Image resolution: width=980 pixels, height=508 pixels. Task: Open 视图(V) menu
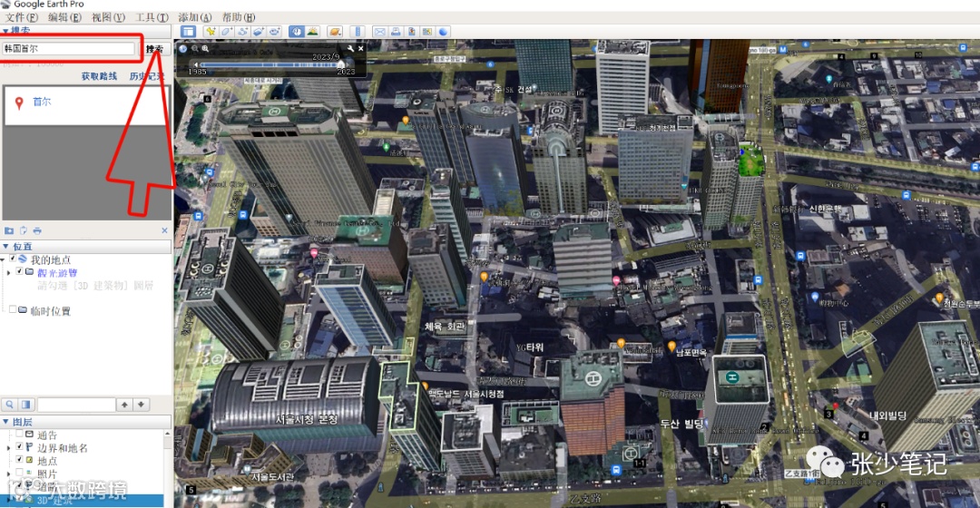click(x=108, y=17)
